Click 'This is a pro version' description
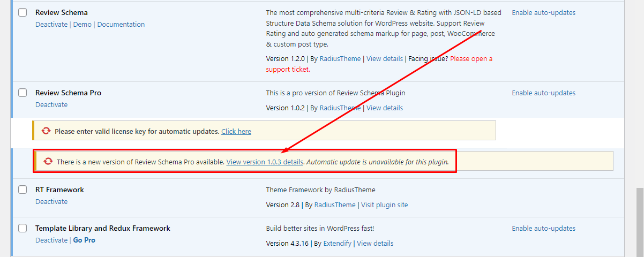The image size is (644, 257). [x=335, y=93]
